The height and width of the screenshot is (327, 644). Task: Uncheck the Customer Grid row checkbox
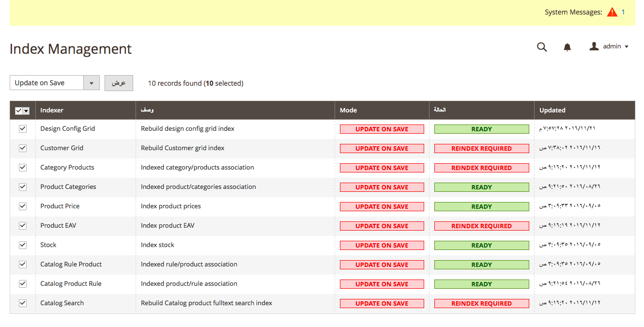click(x=23, y=148)
